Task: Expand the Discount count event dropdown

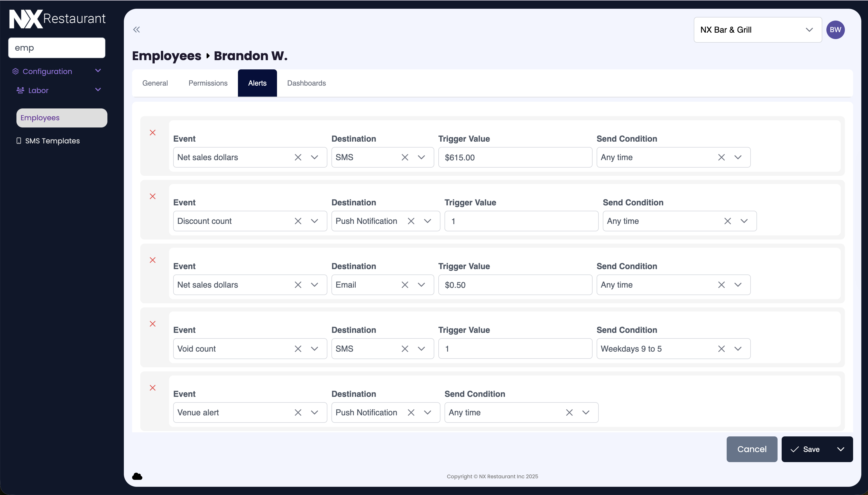Action: pyautogui.click(x=314, y=221)
